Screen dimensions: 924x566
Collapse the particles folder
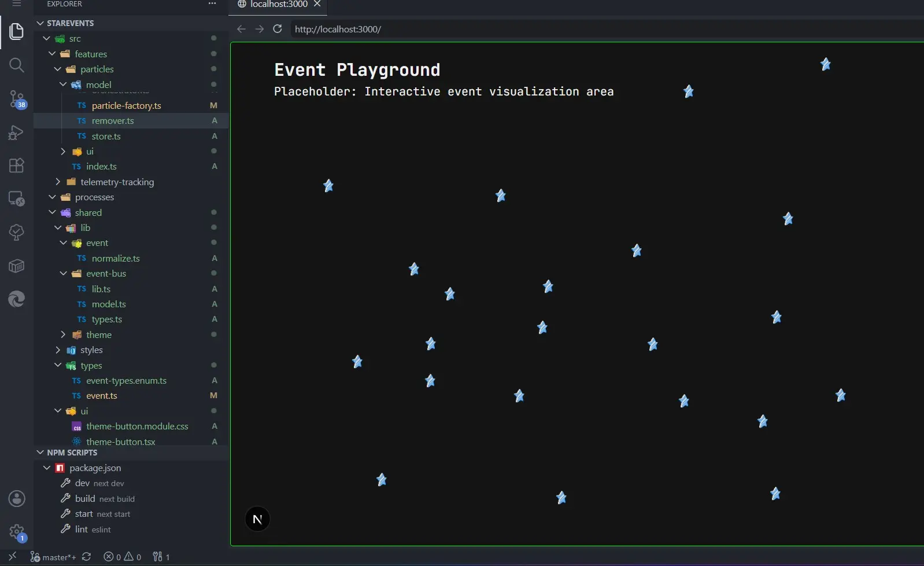click(58, 69)
